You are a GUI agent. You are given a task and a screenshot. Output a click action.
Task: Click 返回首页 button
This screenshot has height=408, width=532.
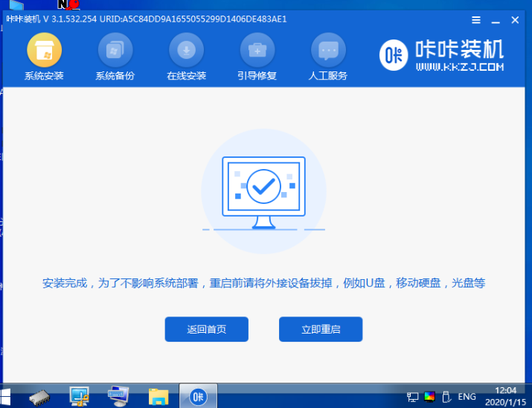tap(206, 329)
